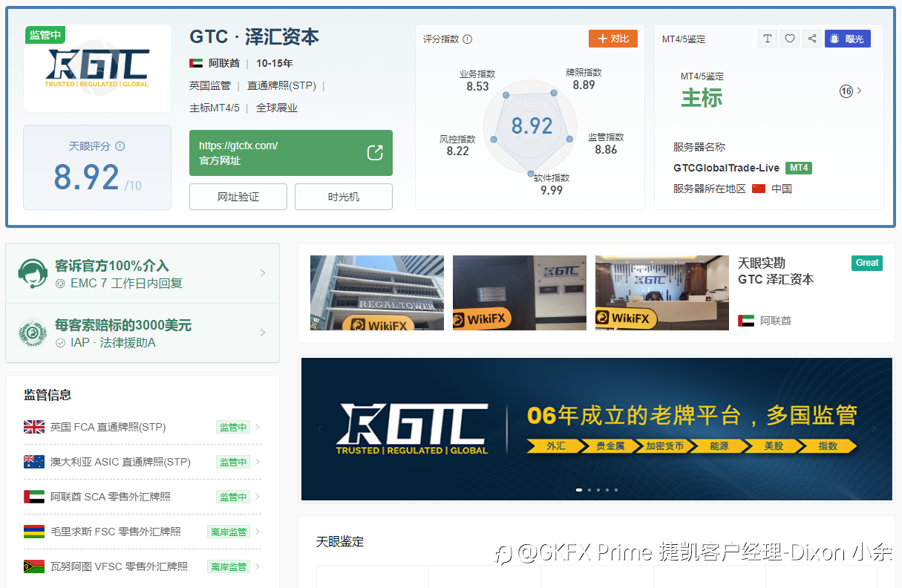Viewport: 902px width, 588px height.
Task: Open the GTC reception desk photo
Action: click(662, 293)
